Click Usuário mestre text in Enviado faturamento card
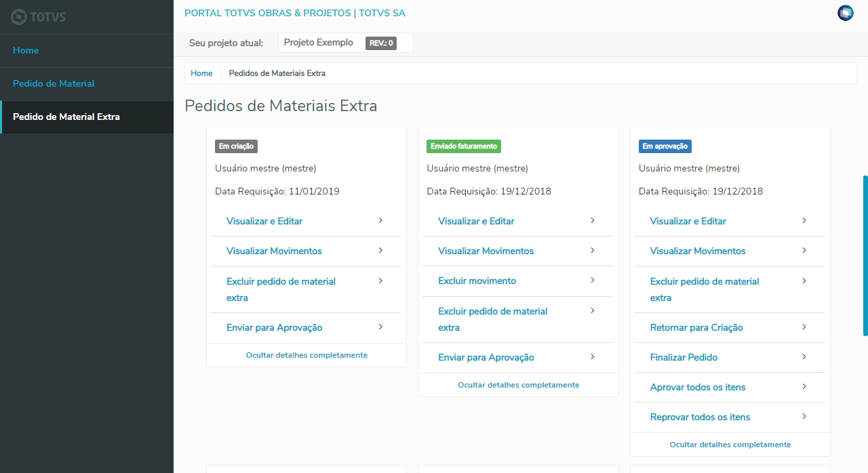The image size is (868, 473). [x=477, y=169]
